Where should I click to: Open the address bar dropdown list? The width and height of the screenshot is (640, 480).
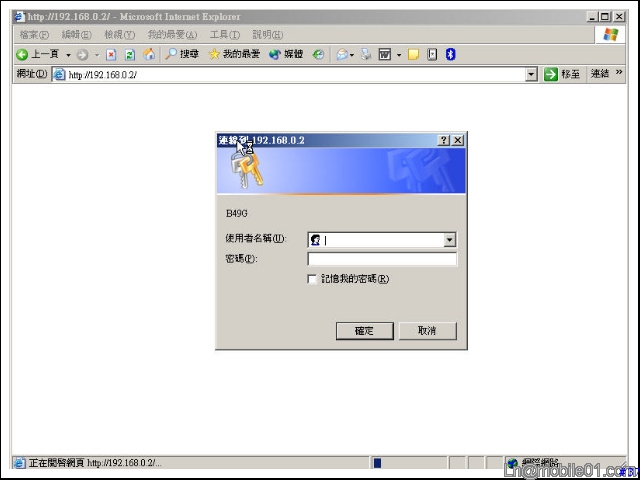coord(531,75)
